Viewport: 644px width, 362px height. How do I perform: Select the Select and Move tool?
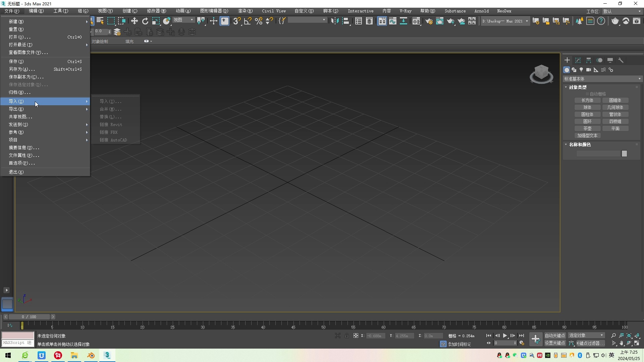[x=135, y=21]
